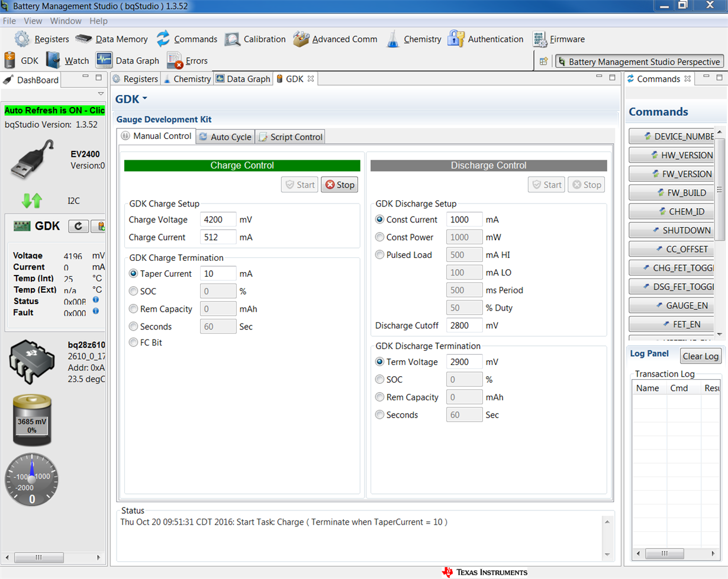Minimize the DashBoard view
This screenshot has width=728, height=579.
coord(85,77)
